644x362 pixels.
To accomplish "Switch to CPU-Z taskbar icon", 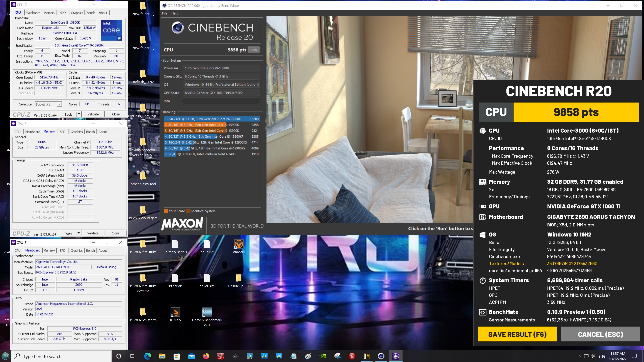I will click(395, 356).
